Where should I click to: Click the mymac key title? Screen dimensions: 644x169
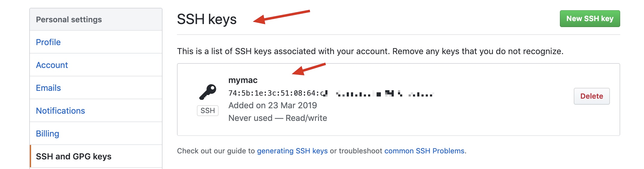point(243,80)
